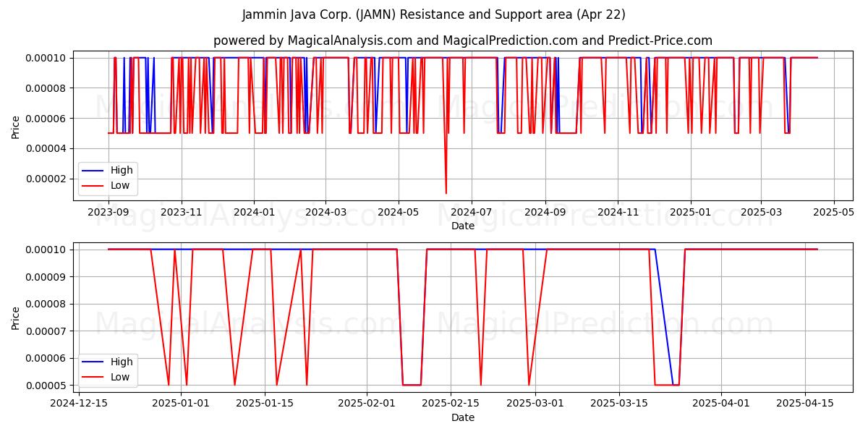Click the "2024-11" tick label
868x434 pixels.
coord(617,212)
